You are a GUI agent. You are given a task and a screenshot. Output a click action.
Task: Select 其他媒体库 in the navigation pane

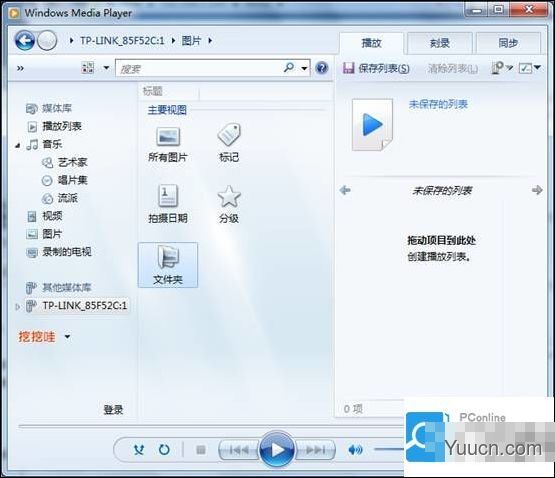click(58, 288)
